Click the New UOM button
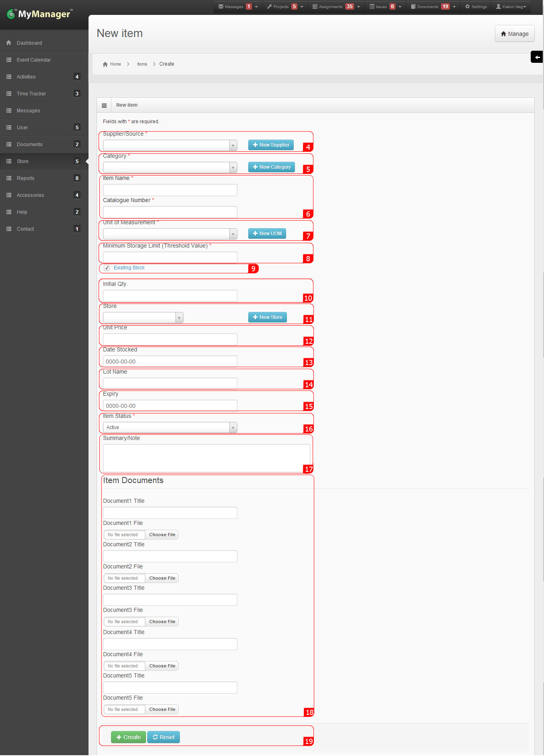This screenshot has width=544, height=756. (267, 233)
